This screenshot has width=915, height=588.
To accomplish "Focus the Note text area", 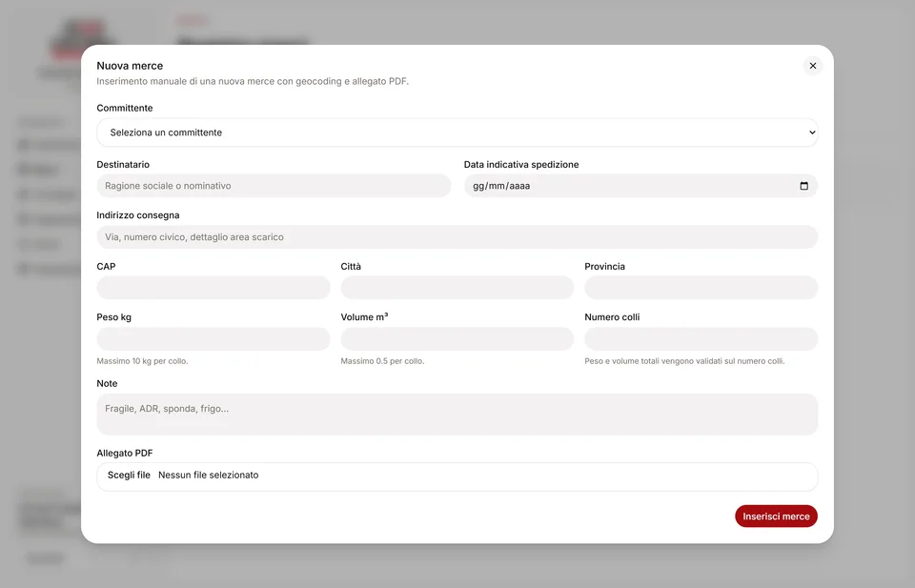I will point(457,415).
